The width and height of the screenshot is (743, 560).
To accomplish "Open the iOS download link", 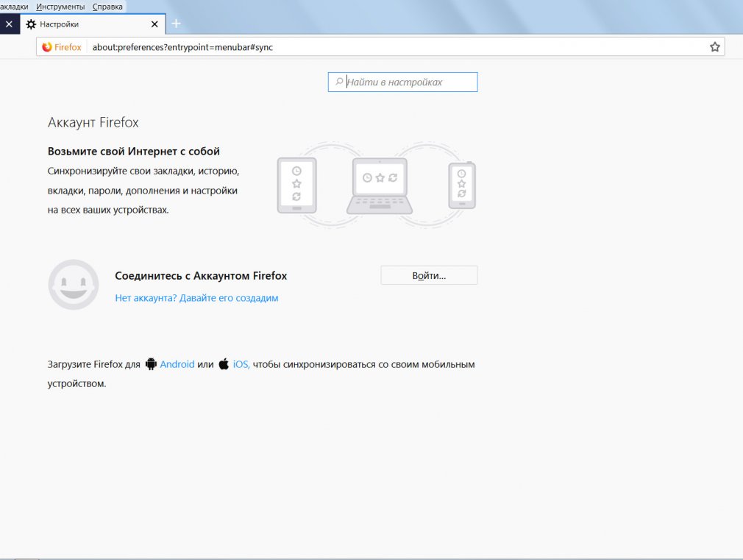I will pos(241,364).
